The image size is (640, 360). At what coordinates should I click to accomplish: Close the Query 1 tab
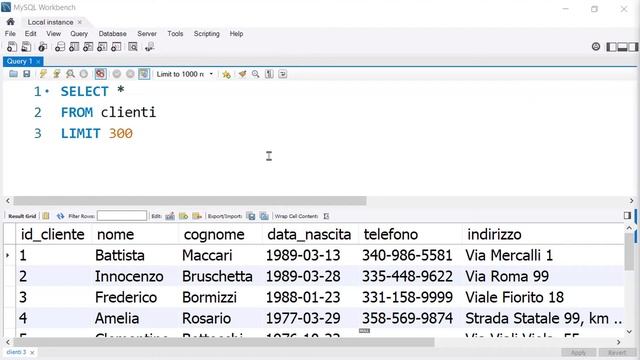point(38,62)
